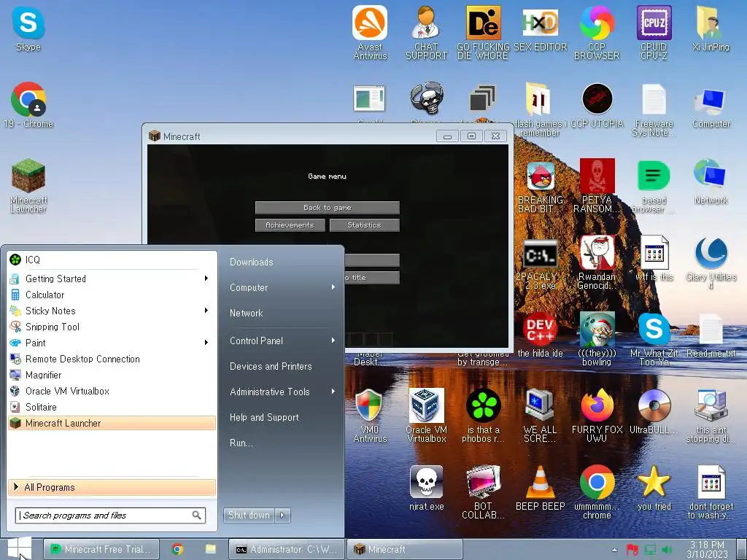Click Back to game in Minecraft
Viewport: 747px width, 560px height.
328,208
